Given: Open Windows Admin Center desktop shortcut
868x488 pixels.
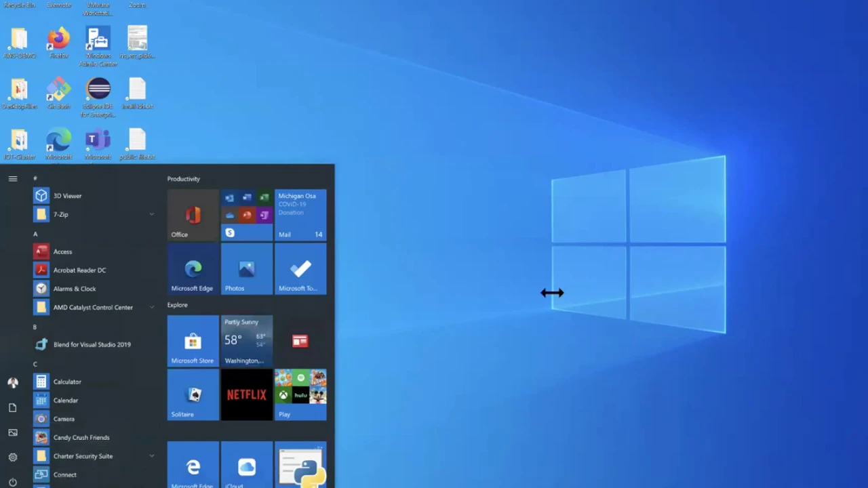Looking at the screenshot, I should [98, 47].
